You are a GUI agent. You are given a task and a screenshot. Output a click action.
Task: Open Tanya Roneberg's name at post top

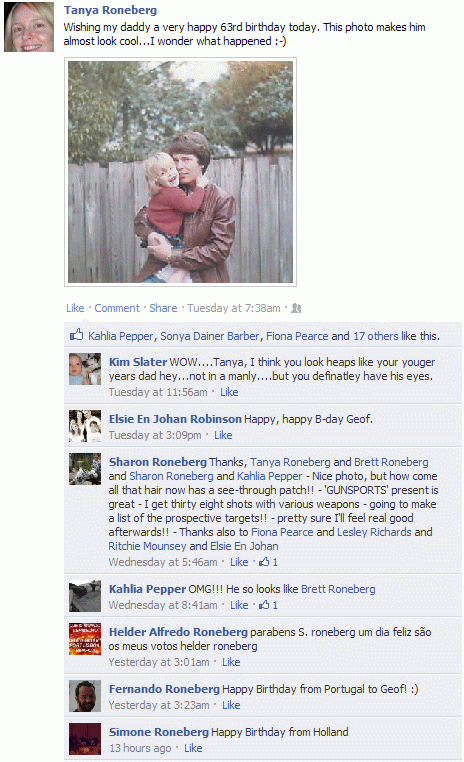click(110, 10)
